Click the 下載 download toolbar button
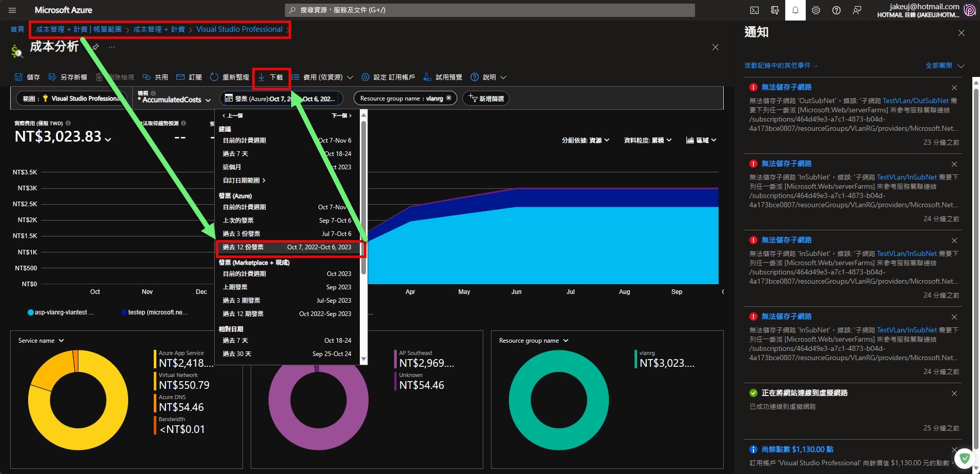Image resolution: width=980 pixels, height=474 pixels. (x=271, y=77)
